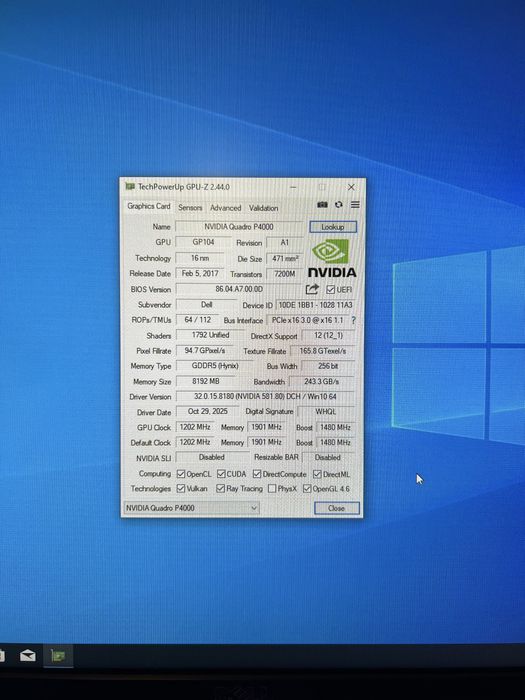Click the BIOS Version field 86.04.A7.00.0D
The width and height of the screenshot is (525, 700).
tap(239, 289)
